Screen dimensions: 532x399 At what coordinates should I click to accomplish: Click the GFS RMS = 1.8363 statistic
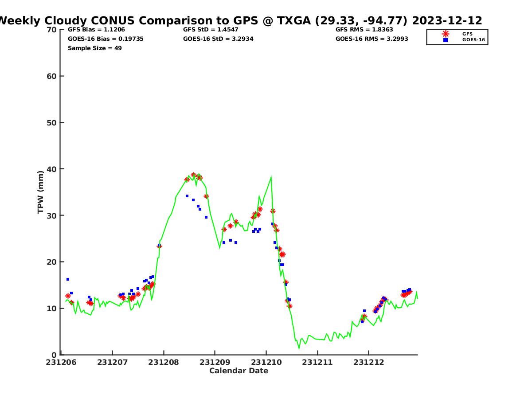tap(364, 30)
